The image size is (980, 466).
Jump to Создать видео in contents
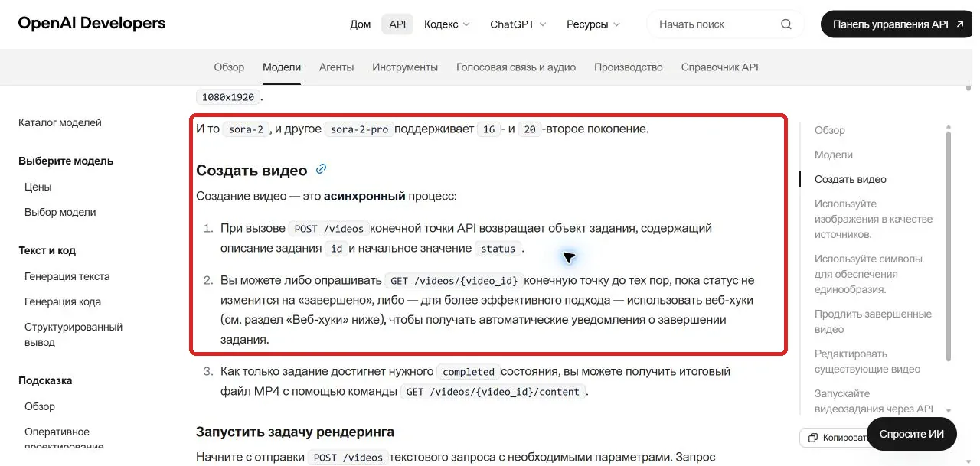851,179
